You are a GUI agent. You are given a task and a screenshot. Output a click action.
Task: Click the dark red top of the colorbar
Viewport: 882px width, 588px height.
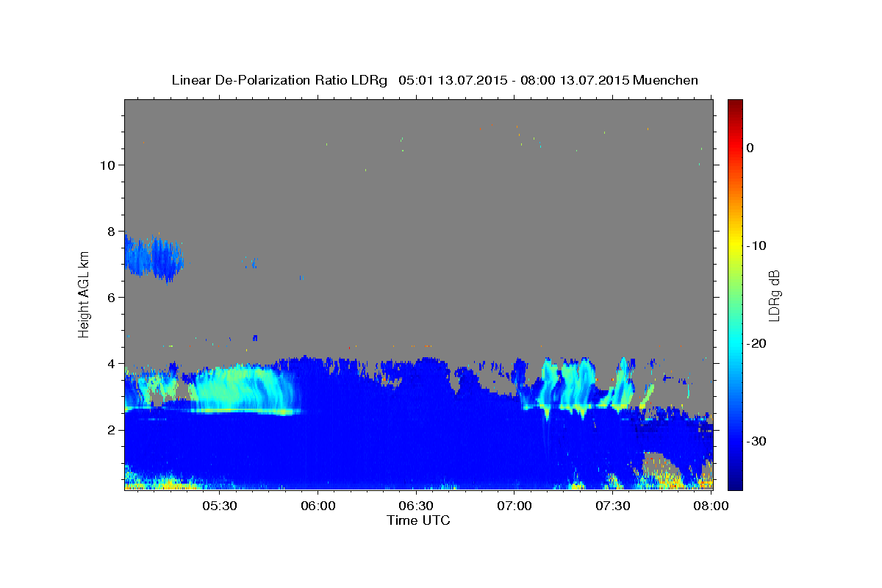tap(735, 104)
